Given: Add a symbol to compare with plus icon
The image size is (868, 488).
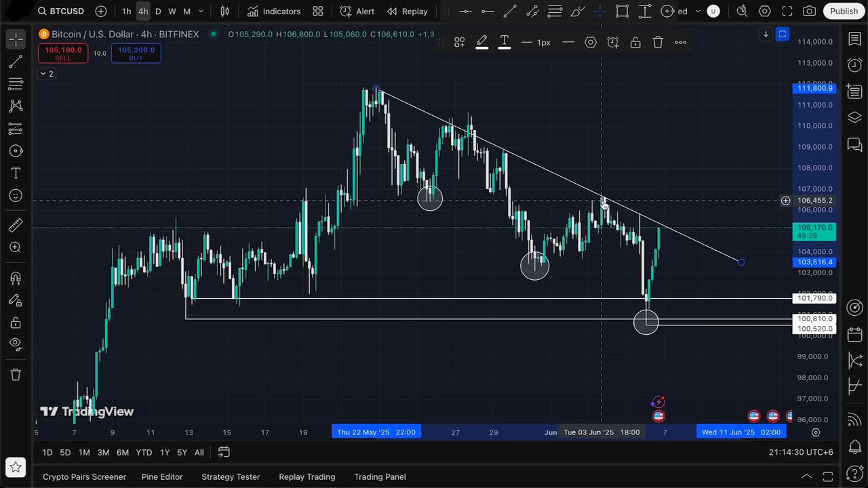Looking at the screenshot, I should [101, 11].
